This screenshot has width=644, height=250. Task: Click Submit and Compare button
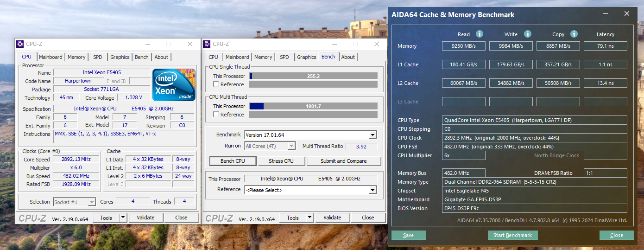click(343, 161)
